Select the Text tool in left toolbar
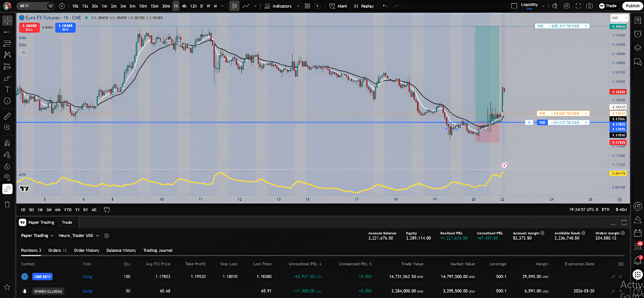Screen dimensions: 644x298 click(7, 90)
